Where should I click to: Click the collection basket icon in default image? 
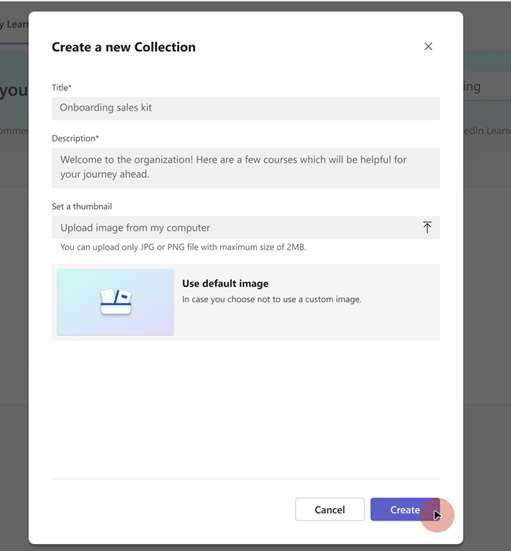point(116,301)
